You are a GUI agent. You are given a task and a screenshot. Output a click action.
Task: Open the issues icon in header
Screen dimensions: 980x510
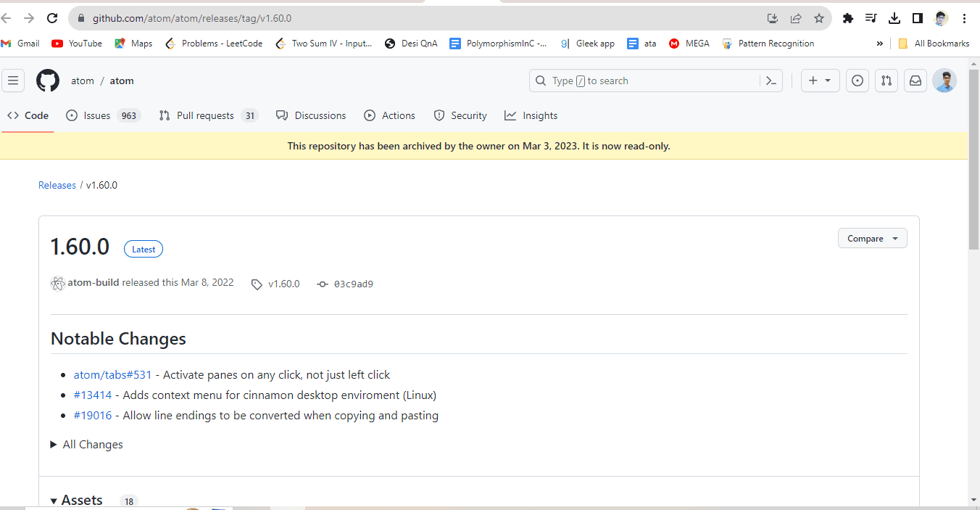click(857, 81)
